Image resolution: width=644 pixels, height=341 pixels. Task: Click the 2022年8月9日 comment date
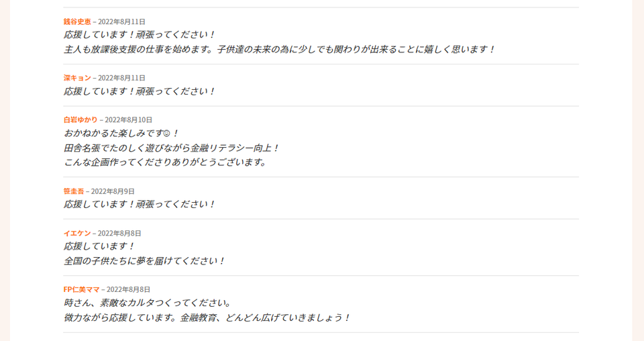[x=113, y=191]
